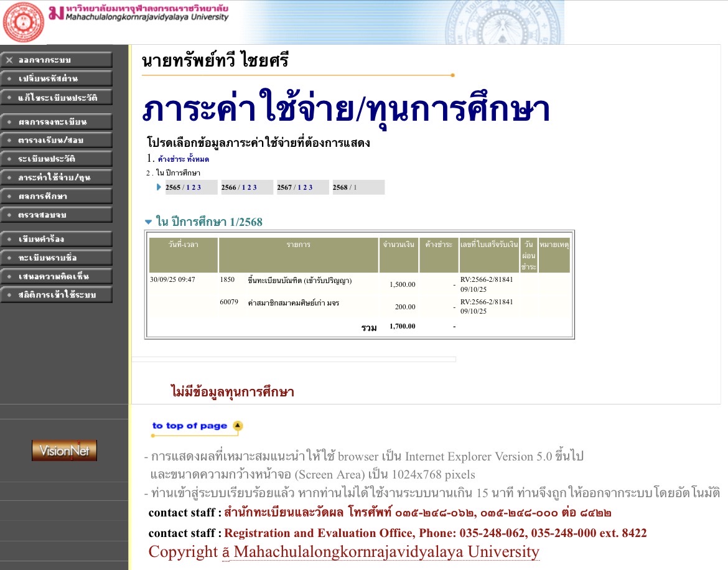
Task: Select semester 2 of year 2566
Action: tap(248, 187)
